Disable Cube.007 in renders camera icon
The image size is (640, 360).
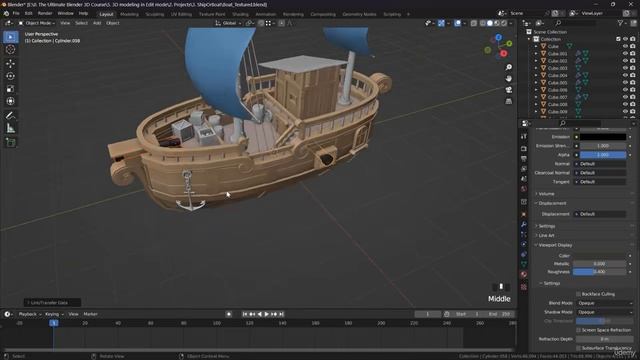(632, 97)
